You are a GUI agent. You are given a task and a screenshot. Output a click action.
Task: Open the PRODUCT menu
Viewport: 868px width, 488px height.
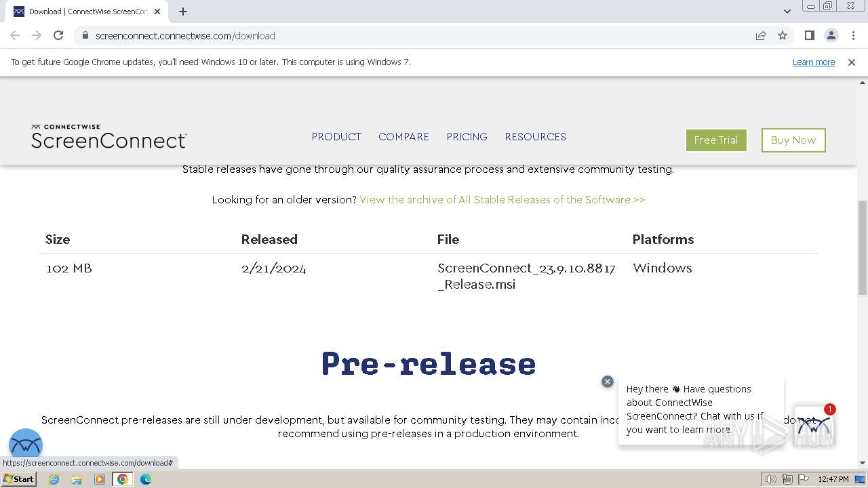pyautogui.click(x=336, y=137)
